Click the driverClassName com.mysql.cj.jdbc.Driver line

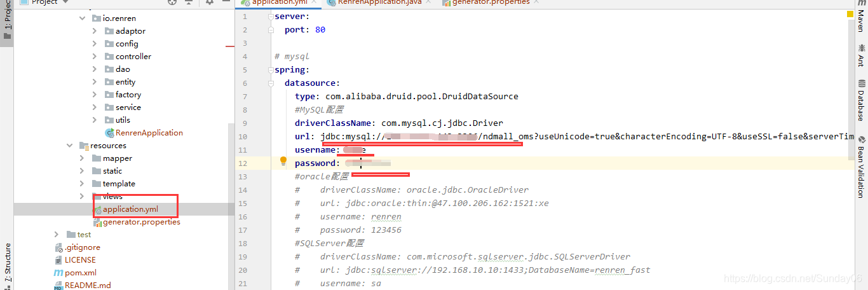pos(399,123)
